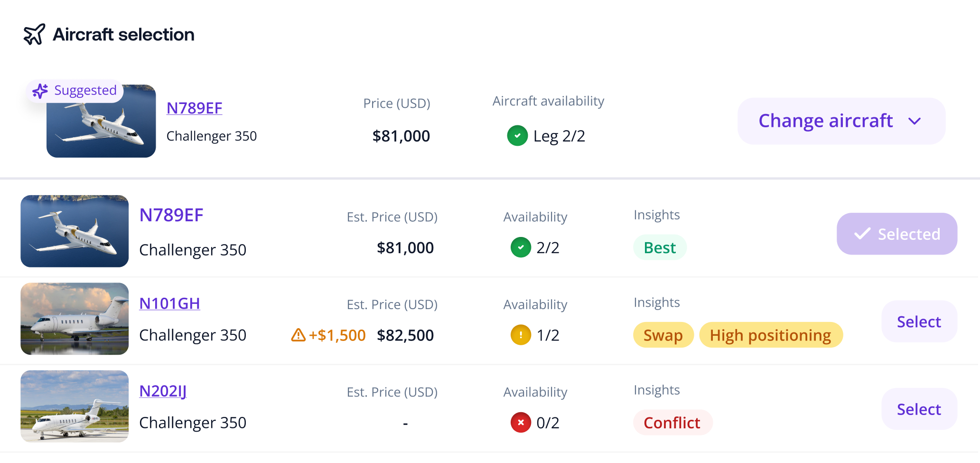Click the sparkle icon in Suggested badge

(x=40, y=91)
